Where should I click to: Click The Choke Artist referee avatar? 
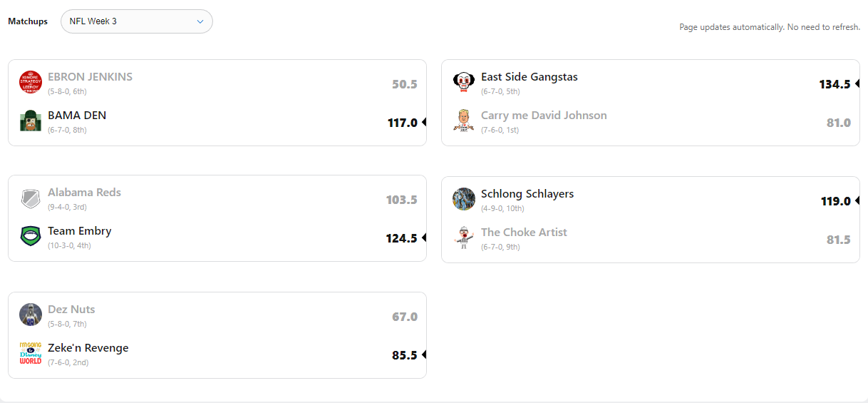coord(464,238)
